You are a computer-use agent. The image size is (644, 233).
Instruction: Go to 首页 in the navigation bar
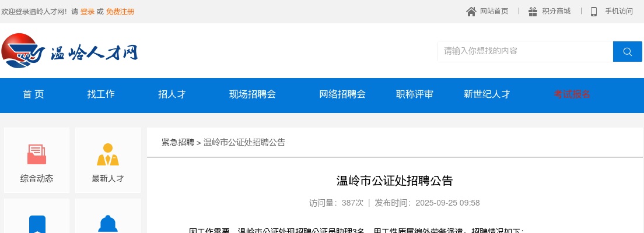pos(33,94)
